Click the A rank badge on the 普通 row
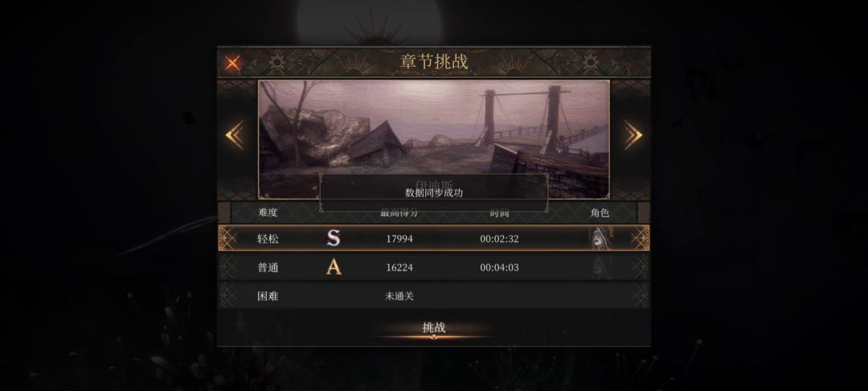The width and height of the screenshot is (868, 391). (x=334, y=267)
